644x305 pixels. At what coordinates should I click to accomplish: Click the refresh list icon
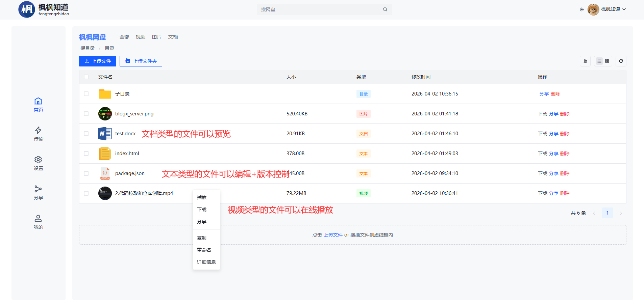[621, 61]
